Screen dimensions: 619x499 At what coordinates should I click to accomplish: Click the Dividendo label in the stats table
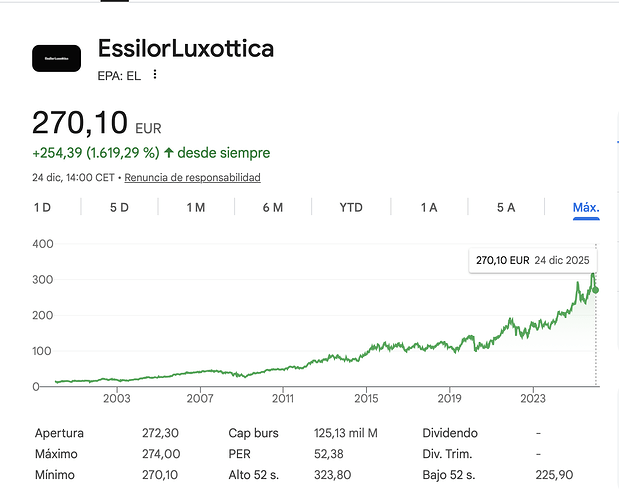click(x=450, y=434)
